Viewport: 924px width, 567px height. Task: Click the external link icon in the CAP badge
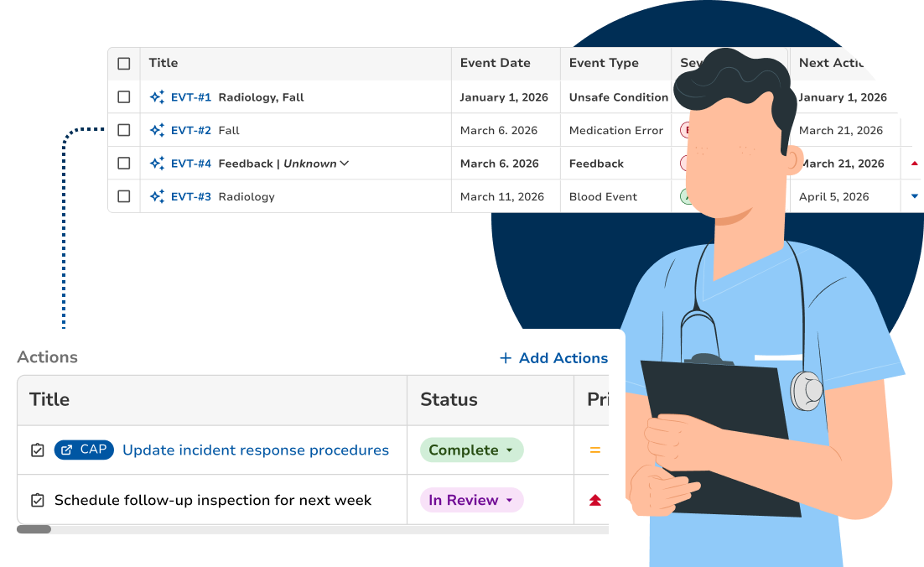(x=66, y=450)
